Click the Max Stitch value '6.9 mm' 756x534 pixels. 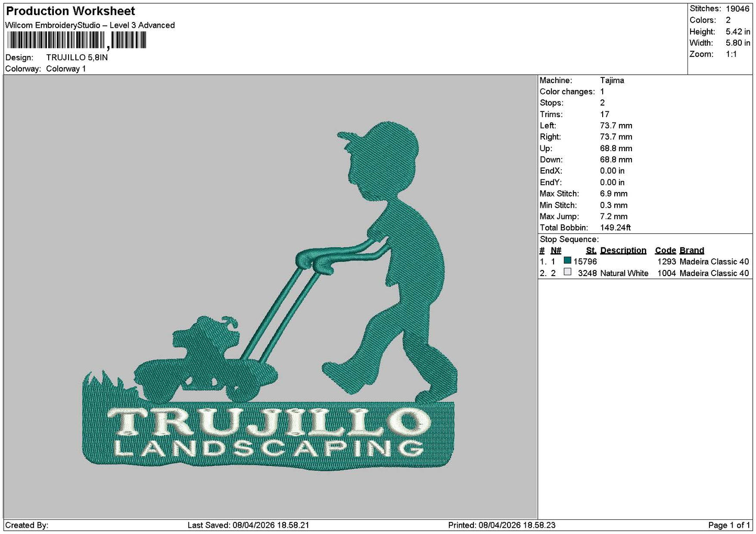pyautogui.click(x=614, y=194)
